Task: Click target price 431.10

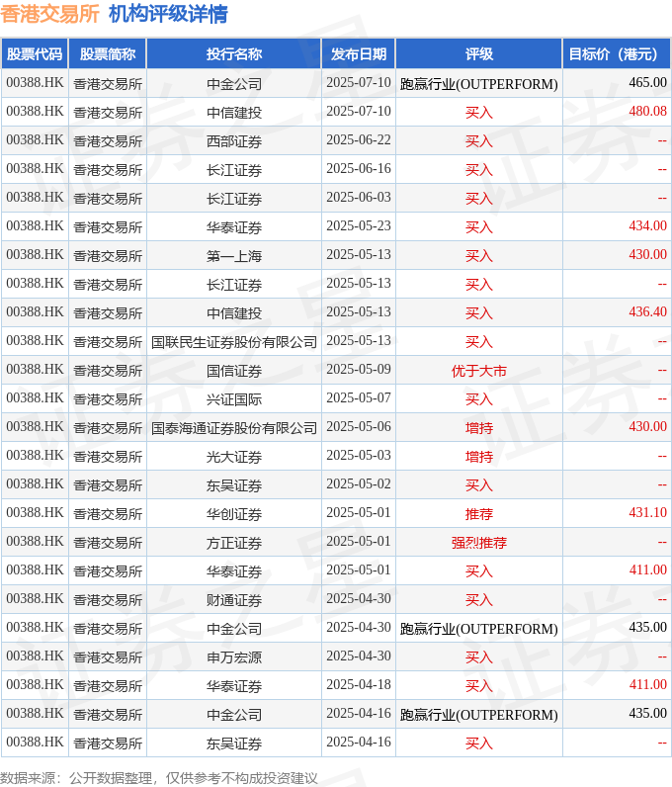Action: pos(648,512)
